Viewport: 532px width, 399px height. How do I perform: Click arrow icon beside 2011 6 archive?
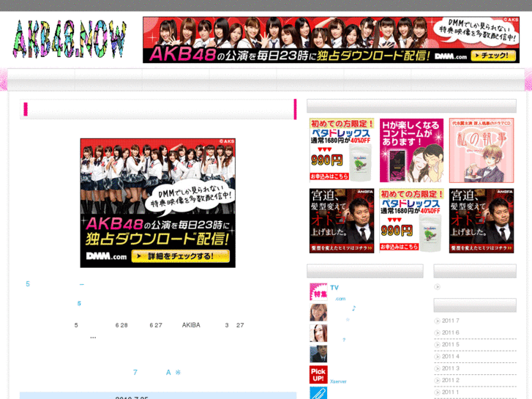(438, 333)
